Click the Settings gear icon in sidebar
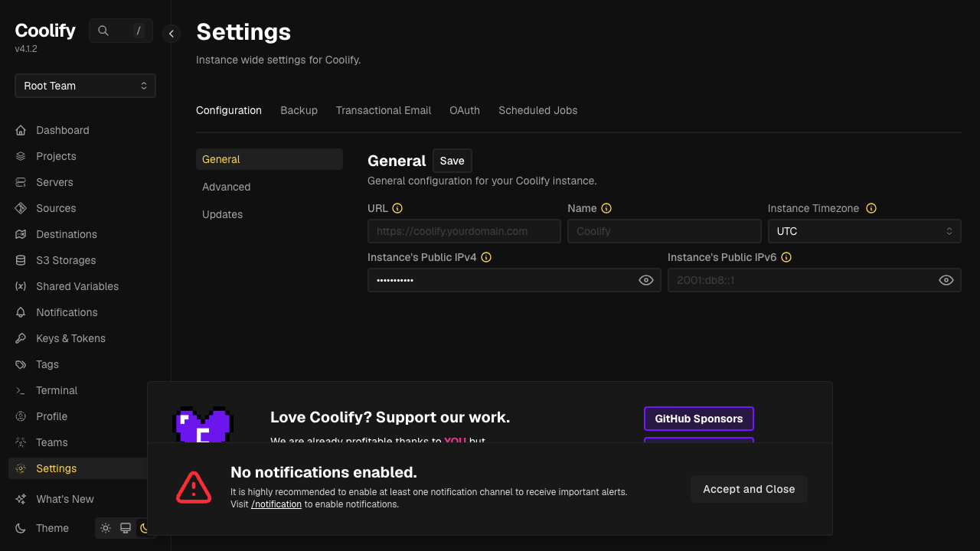Image resolution: width=980 pixels, height=551 pixels. [21, 468]
